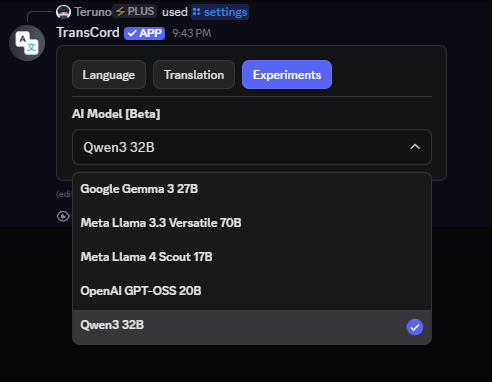Collapse the dropdown with the chevron arrow

tap(415, 147)
